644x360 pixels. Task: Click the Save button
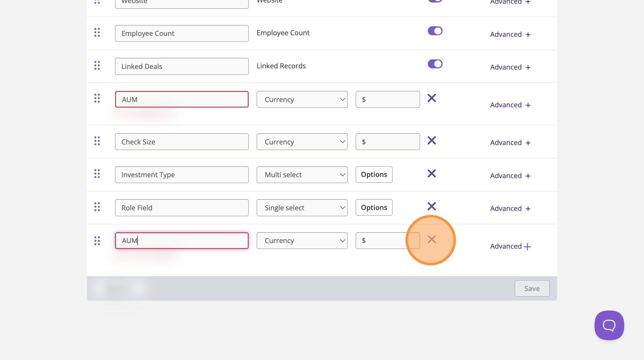(532, 289)
